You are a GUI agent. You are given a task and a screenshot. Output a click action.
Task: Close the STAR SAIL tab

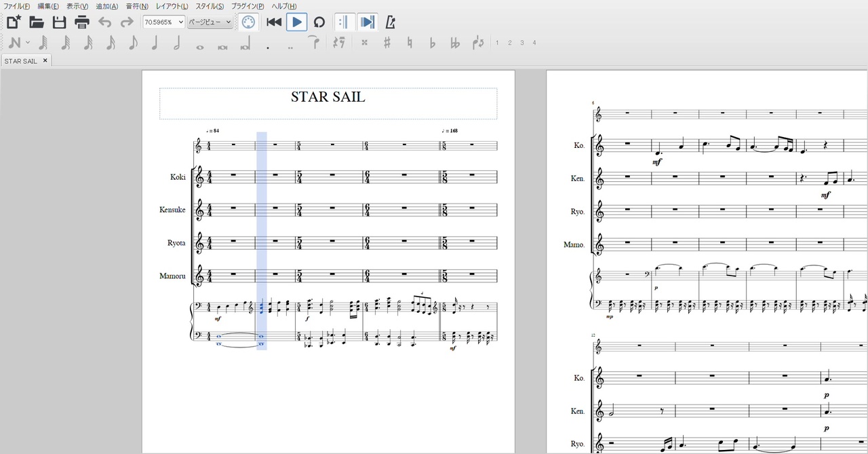pos(45,60)
